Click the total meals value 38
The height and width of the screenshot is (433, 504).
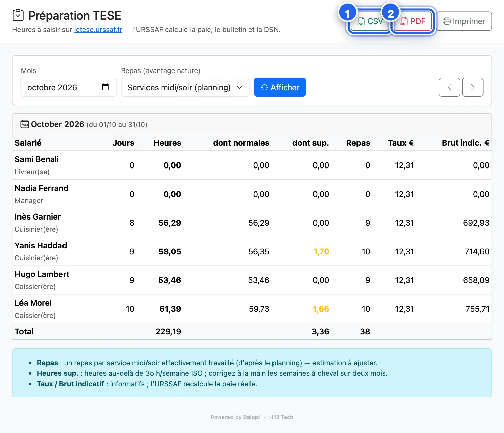[365, 332]
